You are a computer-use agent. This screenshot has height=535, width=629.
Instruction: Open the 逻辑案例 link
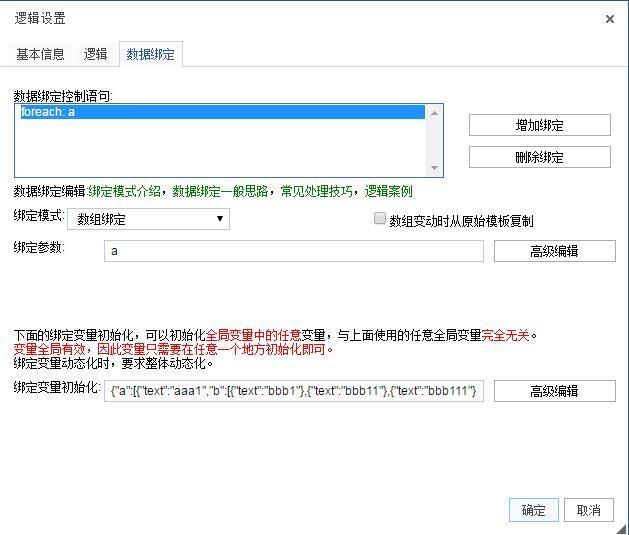pos(388,191)
